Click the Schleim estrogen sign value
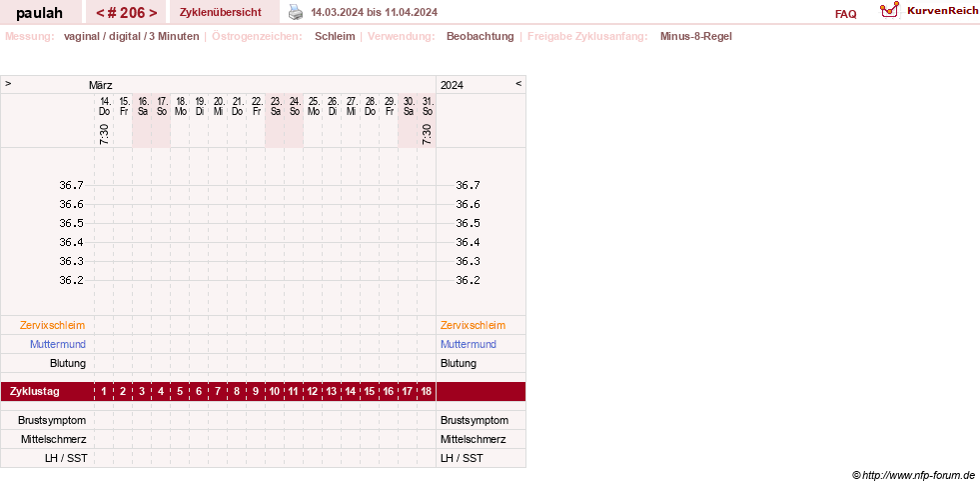Viewport: 980px width, 487px height. [335, 36]
